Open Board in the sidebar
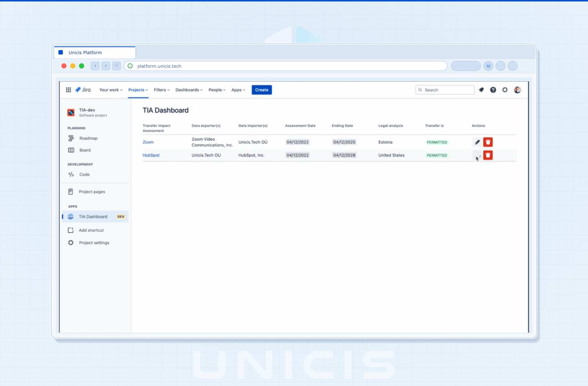The width and height of the screenshot is (588, 386). coord(85,150)
